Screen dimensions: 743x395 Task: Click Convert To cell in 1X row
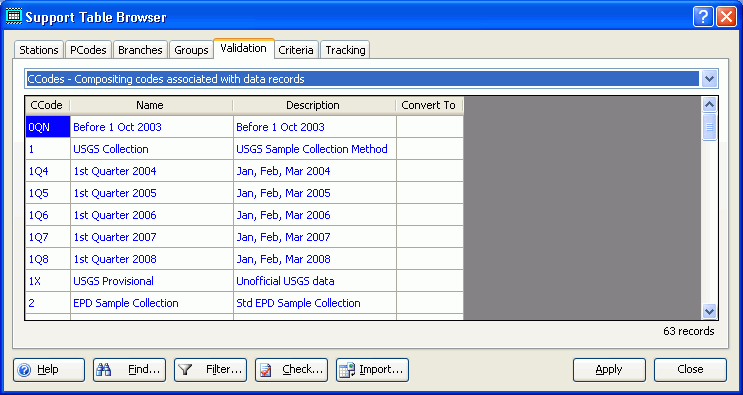coord(430,281)
